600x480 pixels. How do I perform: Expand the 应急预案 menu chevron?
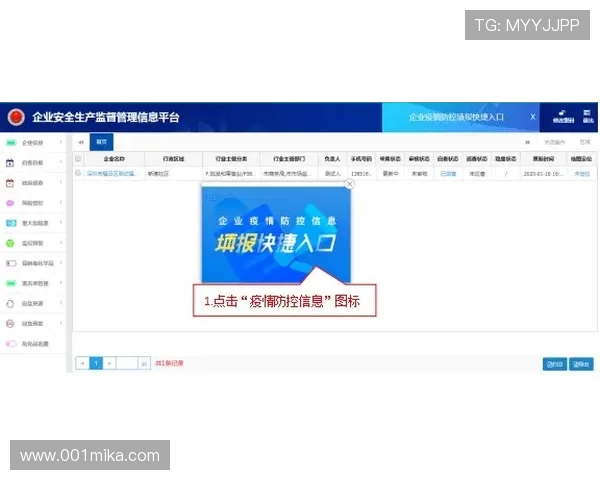[x=60, y=323]
